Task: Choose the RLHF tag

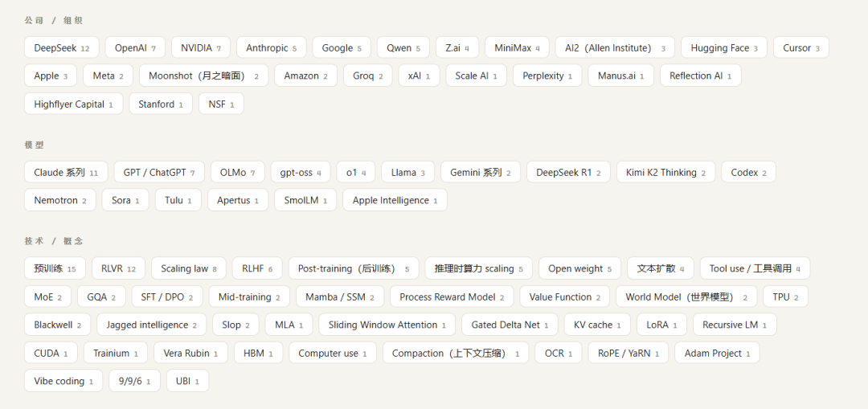Action: pos(257,268)
